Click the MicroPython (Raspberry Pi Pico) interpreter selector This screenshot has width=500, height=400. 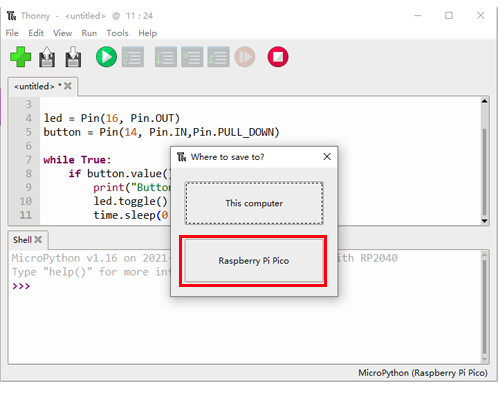pos(423,372)
